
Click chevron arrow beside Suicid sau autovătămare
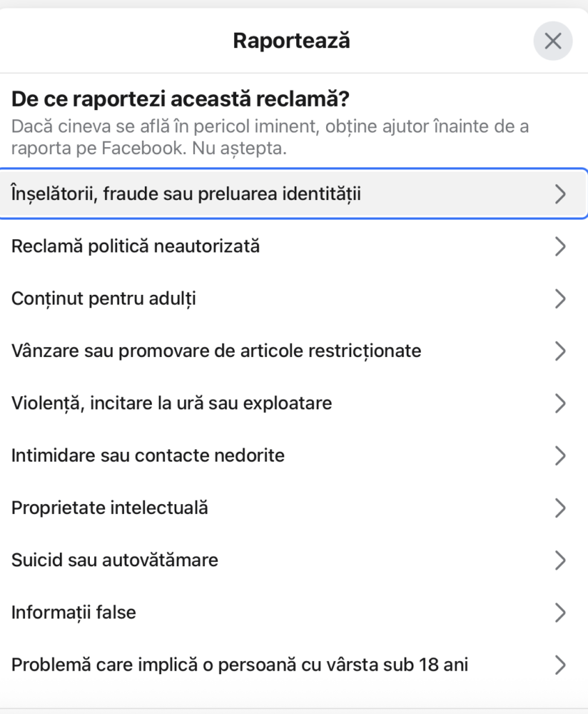click(x=560, y=560)
